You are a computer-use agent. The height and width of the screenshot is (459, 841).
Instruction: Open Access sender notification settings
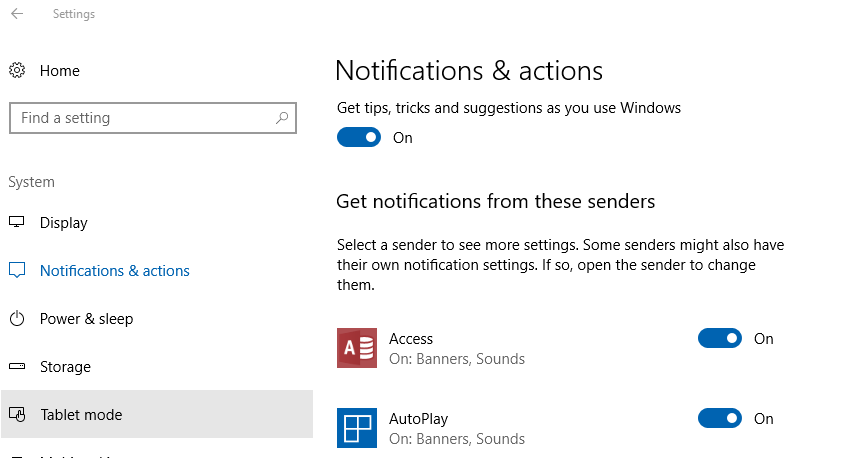[411, 339]
